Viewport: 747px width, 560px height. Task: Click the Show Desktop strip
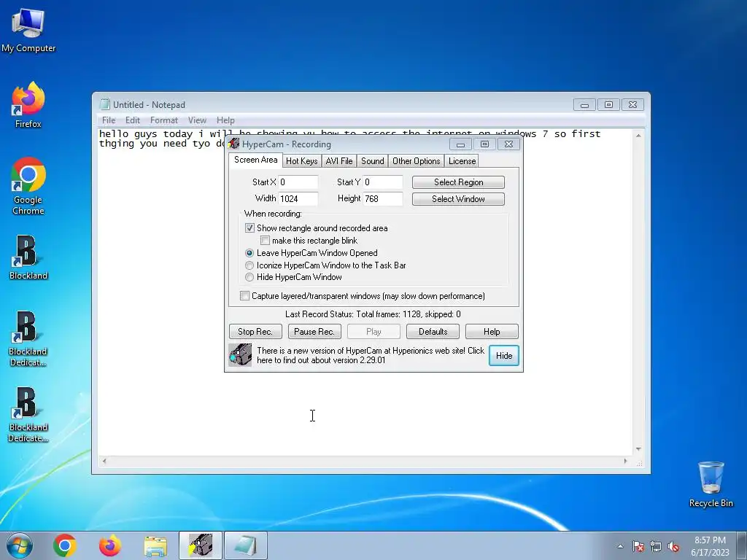742,545
